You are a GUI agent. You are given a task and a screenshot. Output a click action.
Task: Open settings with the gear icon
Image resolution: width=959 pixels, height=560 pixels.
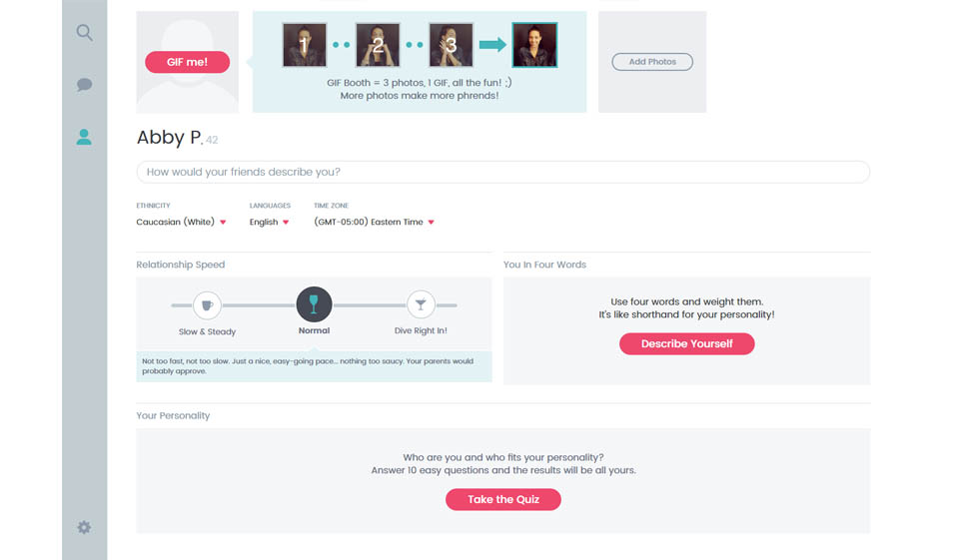pyautogui.click(x=84, y=527)
